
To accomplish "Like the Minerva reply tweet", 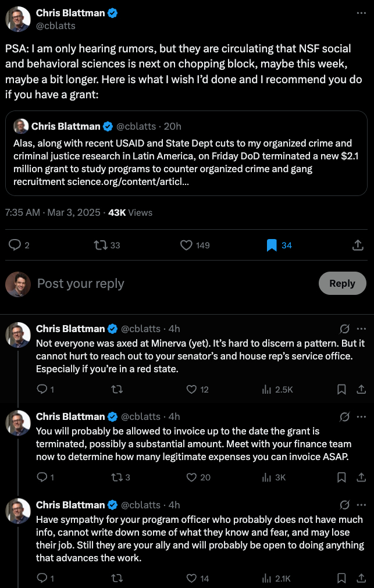I will click(191, 389).
